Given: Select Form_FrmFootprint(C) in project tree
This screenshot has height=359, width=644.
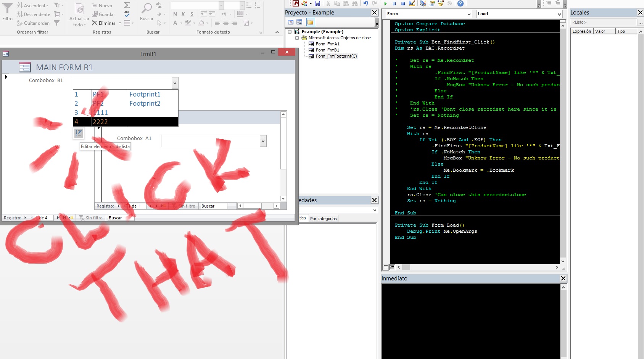Looking at the screenshot, I should pyautogui.click(x=336, y=56).
